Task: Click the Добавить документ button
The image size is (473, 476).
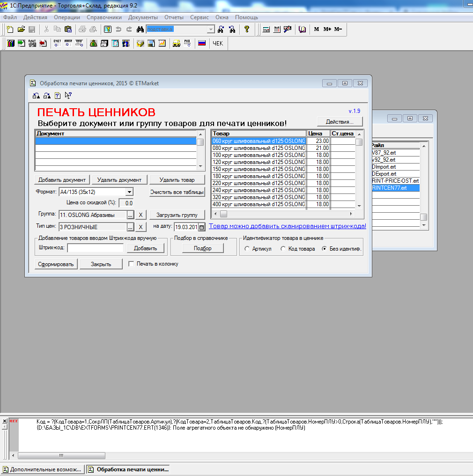Action: pos(62,180)
